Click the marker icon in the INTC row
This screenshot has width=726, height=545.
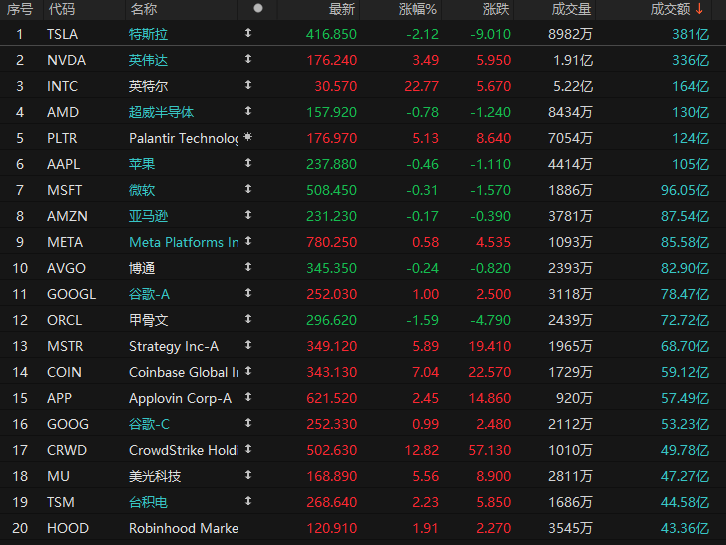pyautogui.click(x=248, y=85)
